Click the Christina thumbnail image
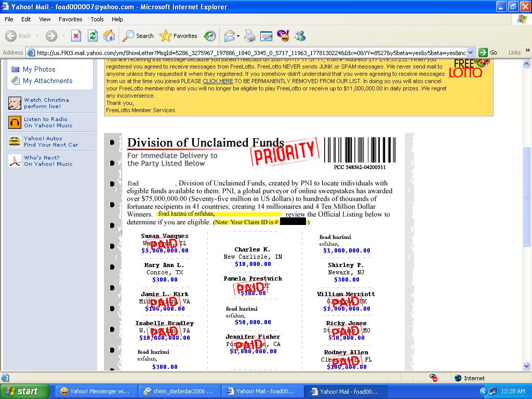 tap(15, 103)
